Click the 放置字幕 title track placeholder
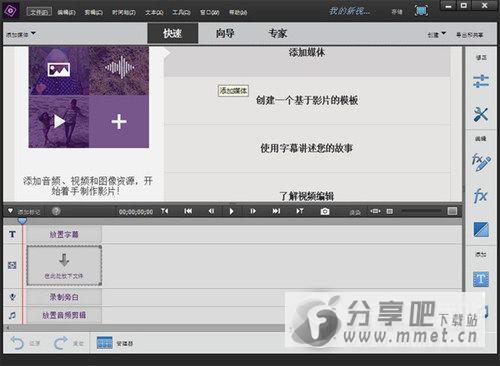The image size is (500, 366). click(x=64, y=234)
